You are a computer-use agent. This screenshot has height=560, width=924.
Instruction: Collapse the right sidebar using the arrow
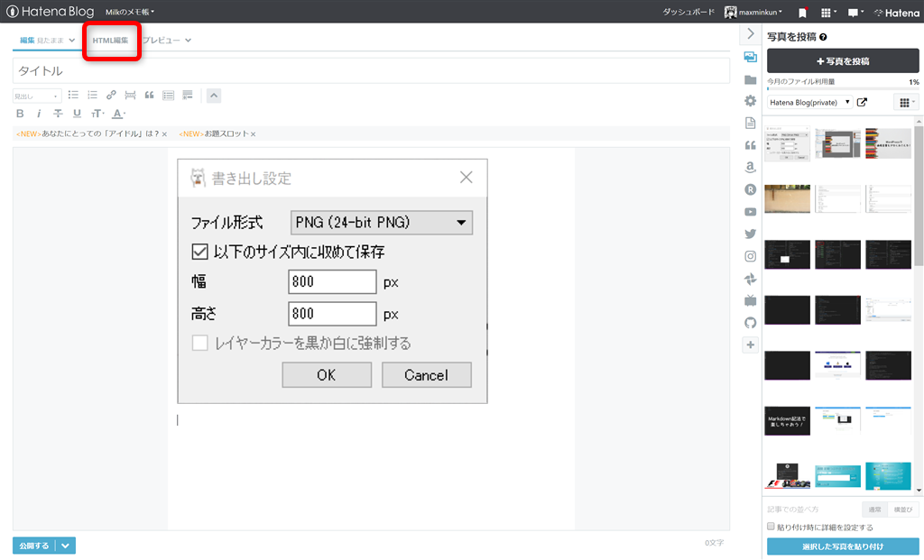pos(750,34)
